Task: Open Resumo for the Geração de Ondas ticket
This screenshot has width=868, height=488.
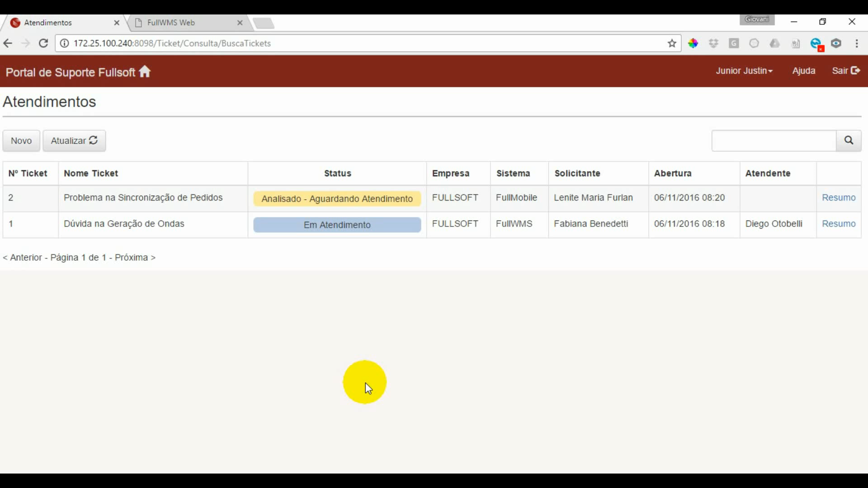Action: tap(839, 224)
